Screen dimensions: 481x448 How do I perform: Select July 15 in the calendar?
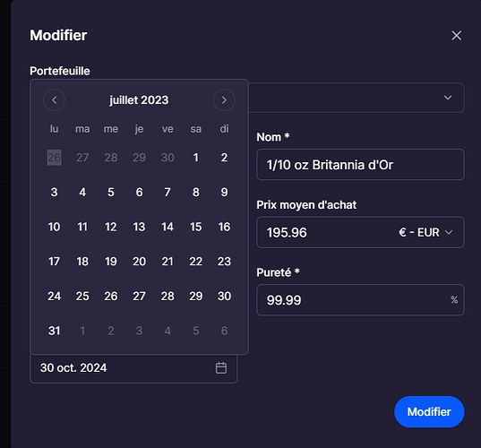195,227
